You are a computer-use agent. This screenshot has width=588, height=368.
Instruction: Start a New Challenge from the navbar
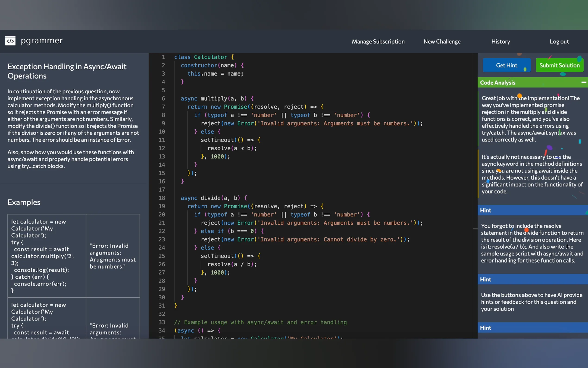[x=442, y=42]
